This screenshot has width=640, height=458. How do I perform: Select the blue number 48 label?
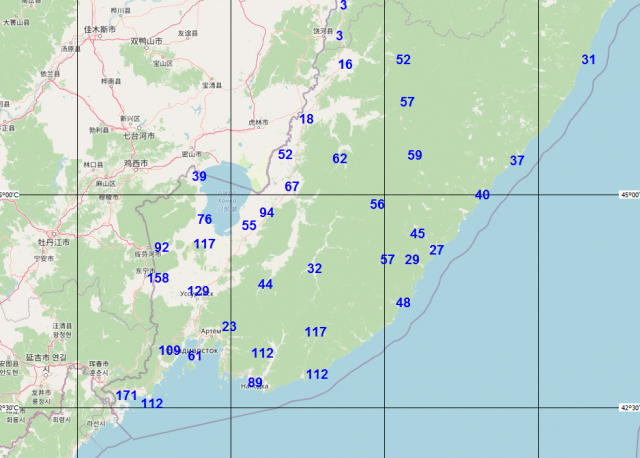point(403,303)
